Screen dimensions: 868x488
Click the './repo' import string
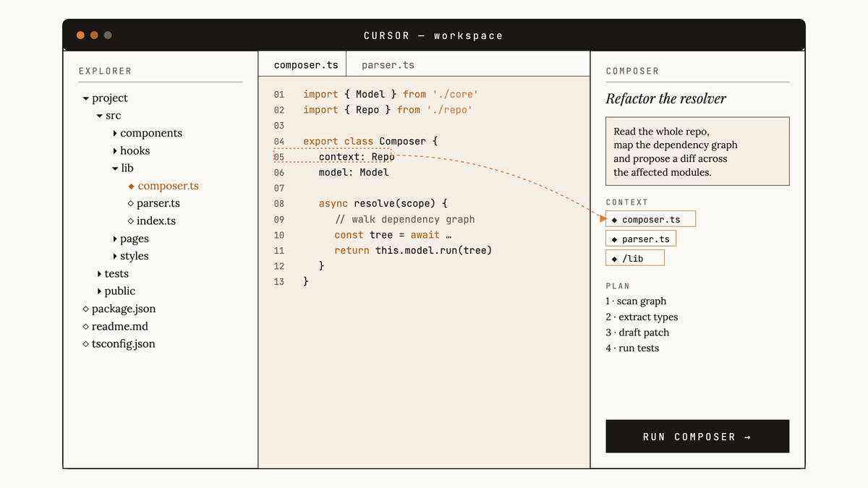(449, 110)
